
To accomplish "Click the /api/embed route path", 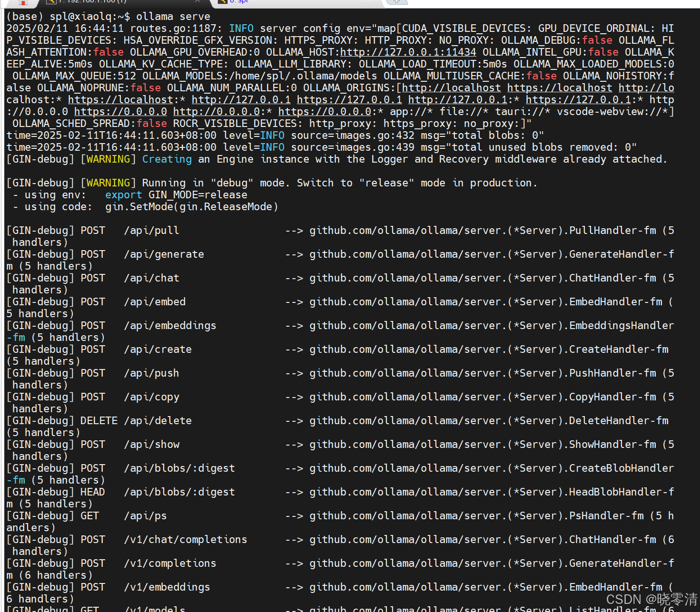I will 155,302.
